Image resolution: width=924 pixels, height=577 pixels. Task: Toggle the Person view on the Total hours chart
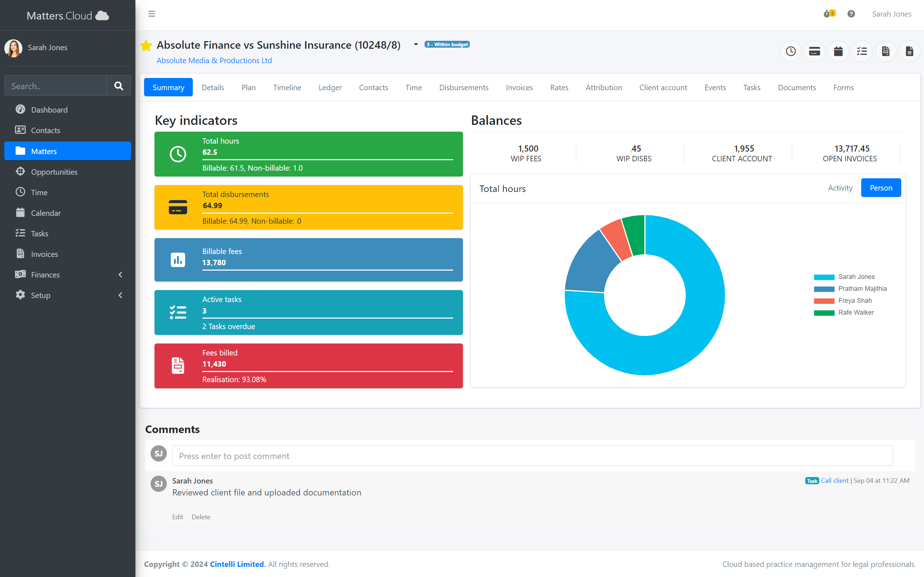(880, 187)
